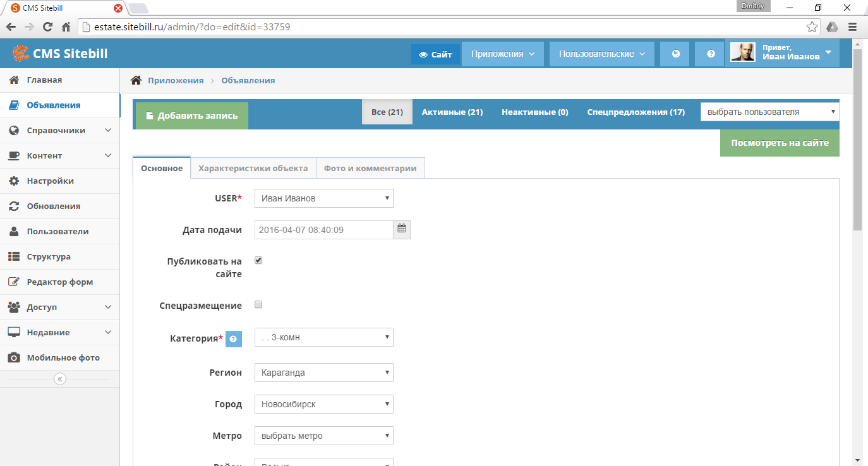Viewport: 868px width, 466px height.
Task: Open Пользователи in the sidebar
Action: 60,232
